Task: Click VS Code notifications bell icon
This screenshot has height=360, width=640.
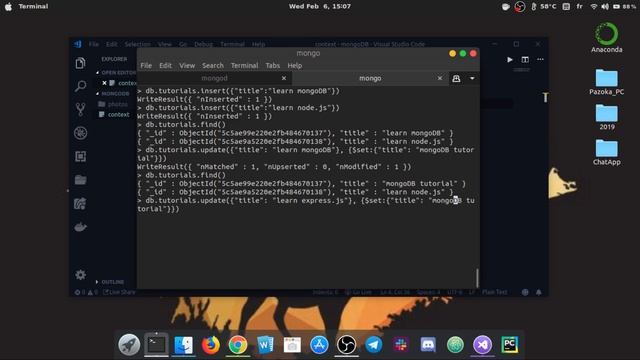Action: tap(539, 292)
